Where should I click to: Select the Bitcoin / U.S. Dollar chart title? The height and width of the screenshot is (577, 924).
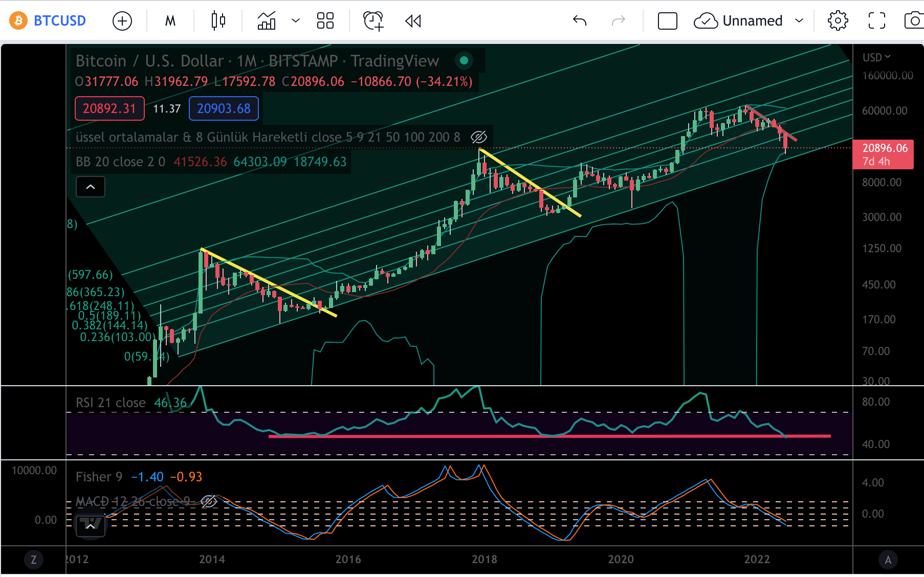pos(257,61)
